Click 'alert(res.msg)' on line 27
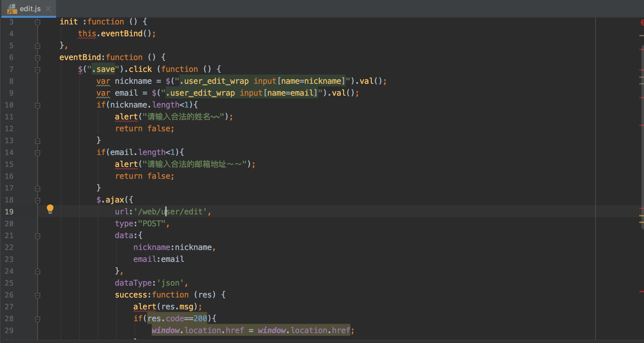The width and height of the screenshot is (644, 343). 166,306
